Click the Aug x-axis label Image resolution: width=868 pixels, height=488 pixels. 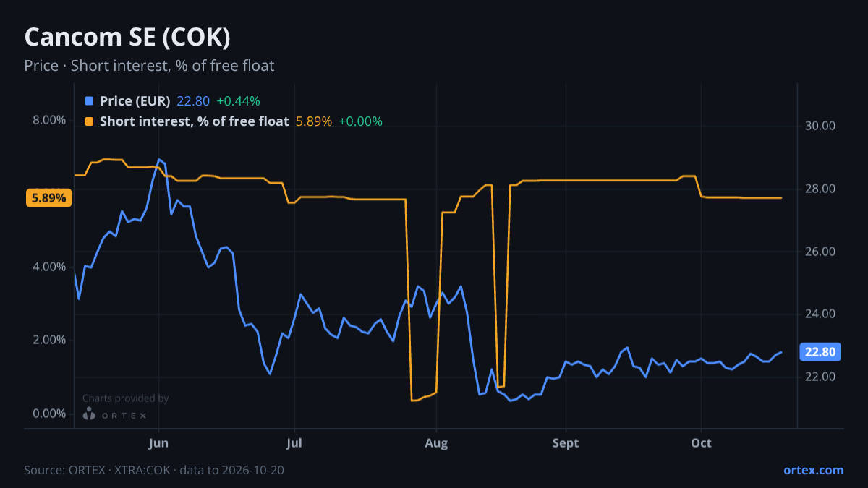[x=436, y=443]
